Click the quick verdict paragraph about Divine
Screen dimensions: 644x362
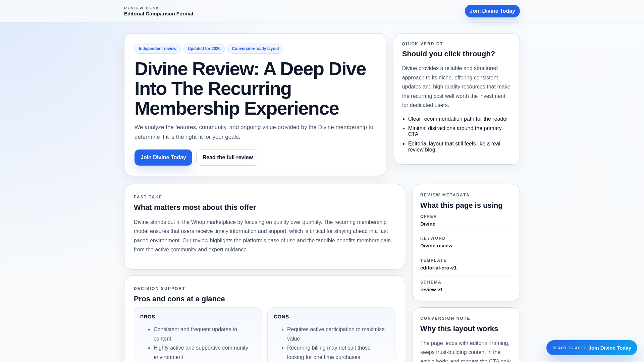coord(456,87)
